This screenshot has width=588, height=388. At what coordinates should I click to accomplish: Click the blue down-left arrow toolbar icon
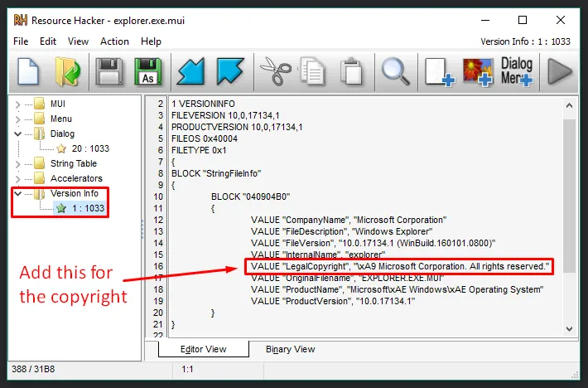[x=190, y=71]
